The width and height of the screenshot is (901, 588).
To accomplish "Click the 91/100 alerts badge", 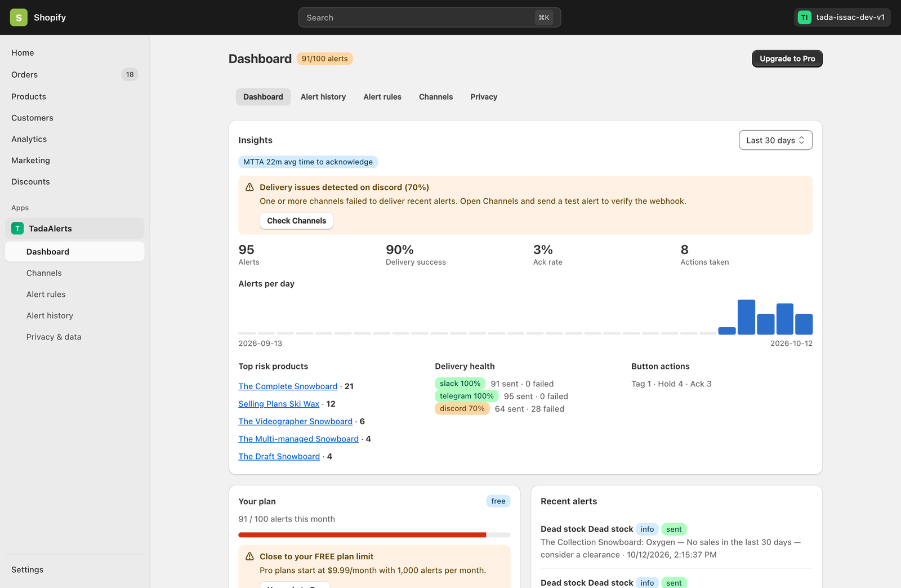I will point(324,59).
